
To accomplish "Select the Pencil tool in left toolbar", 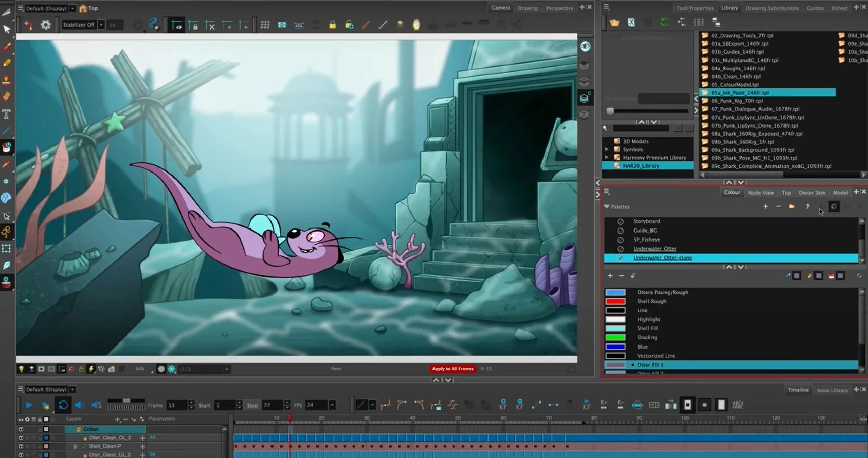I will click(7, 63).
